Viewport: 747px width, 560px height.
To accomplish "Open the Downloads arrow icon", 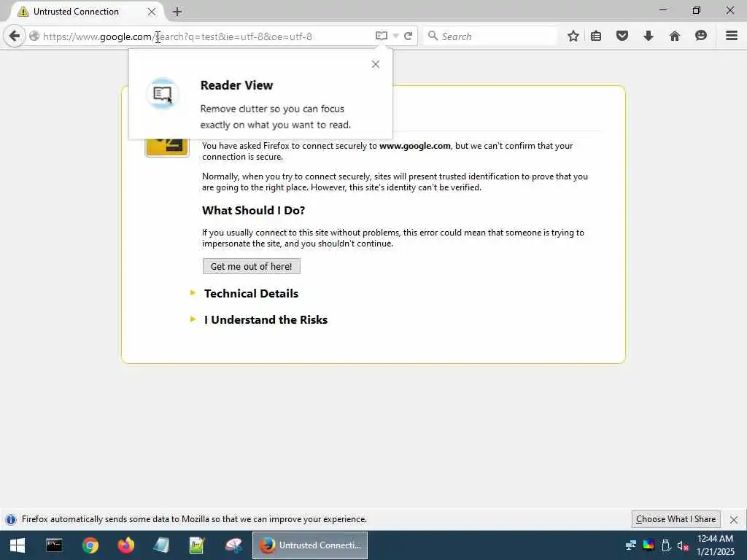I will 649,36.
